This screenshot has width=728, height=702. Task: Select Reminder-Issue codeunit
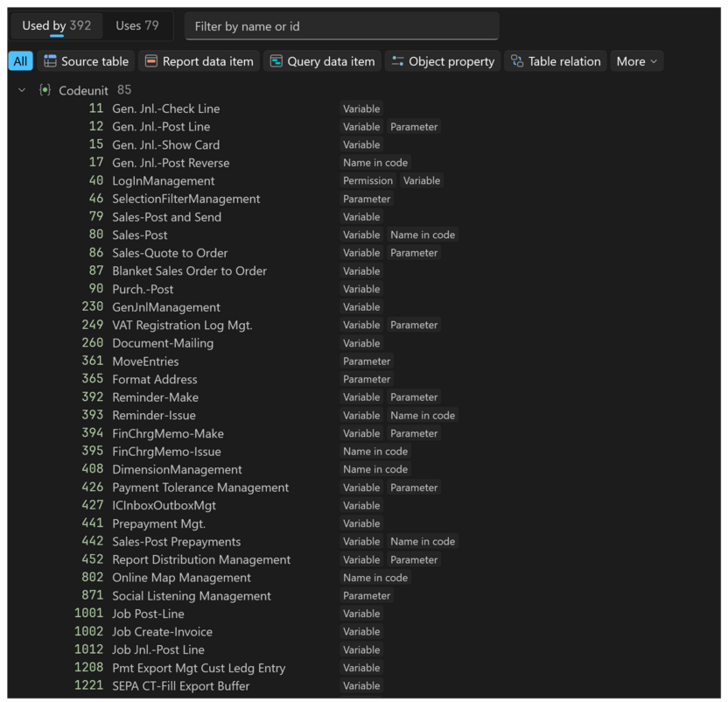pos(154,416)
